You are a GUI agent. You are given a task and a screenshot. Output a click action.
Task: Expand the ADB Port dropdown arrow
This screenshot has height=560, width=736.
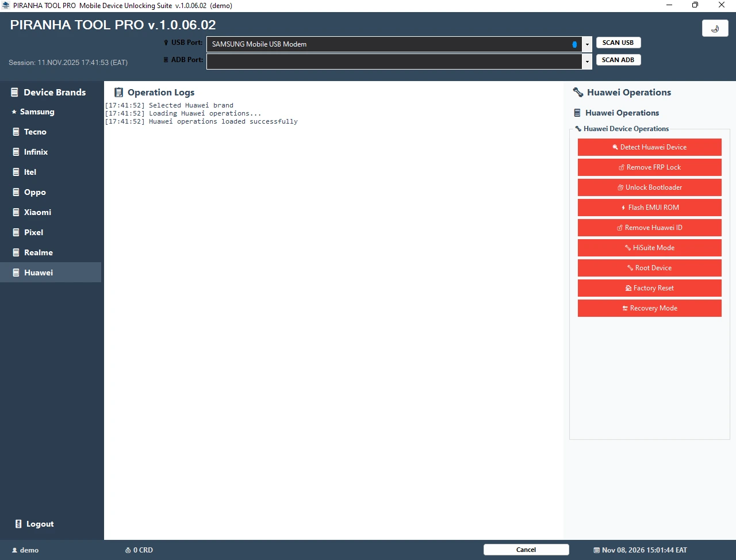(x=587, y=62)
